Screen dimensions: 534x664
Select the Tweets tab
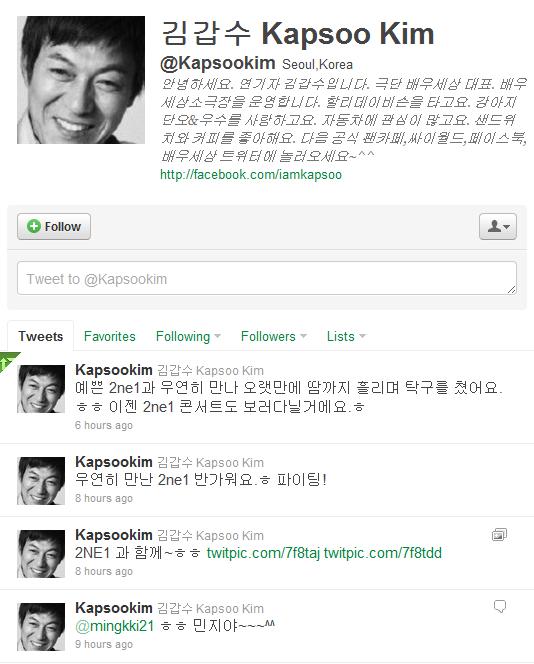(x=41, y=336)
